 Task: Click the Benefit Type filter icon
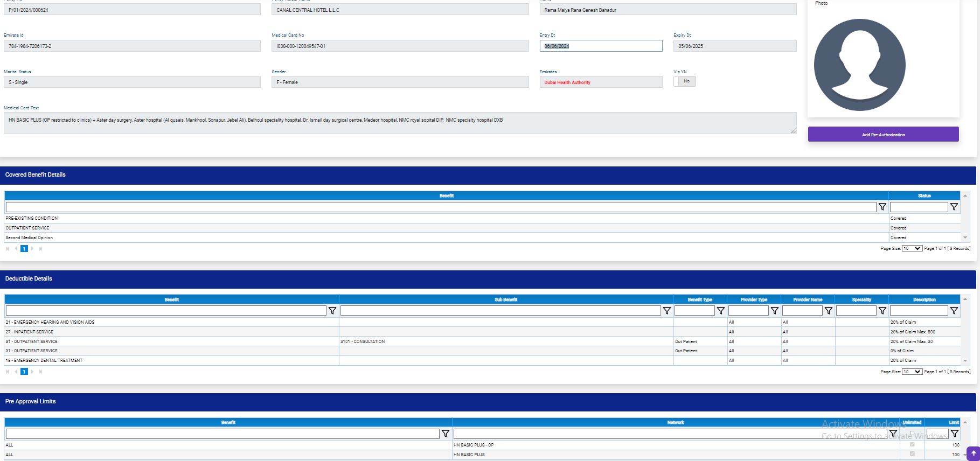720,311
